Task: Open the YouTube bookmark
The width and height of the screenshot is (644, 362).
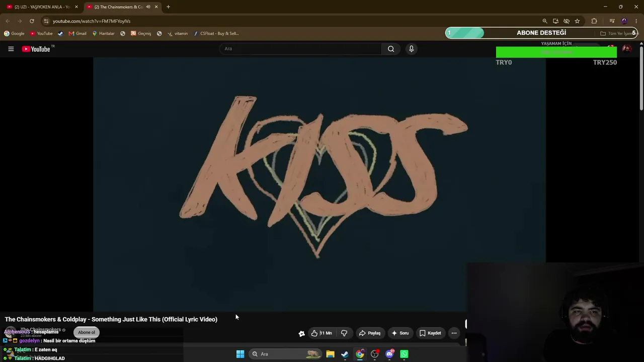Action: 41,34
